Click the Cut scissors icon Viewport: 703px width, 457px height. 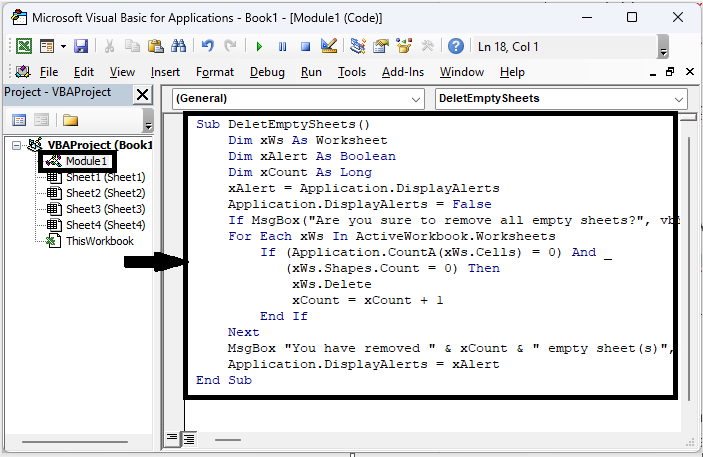109,46
